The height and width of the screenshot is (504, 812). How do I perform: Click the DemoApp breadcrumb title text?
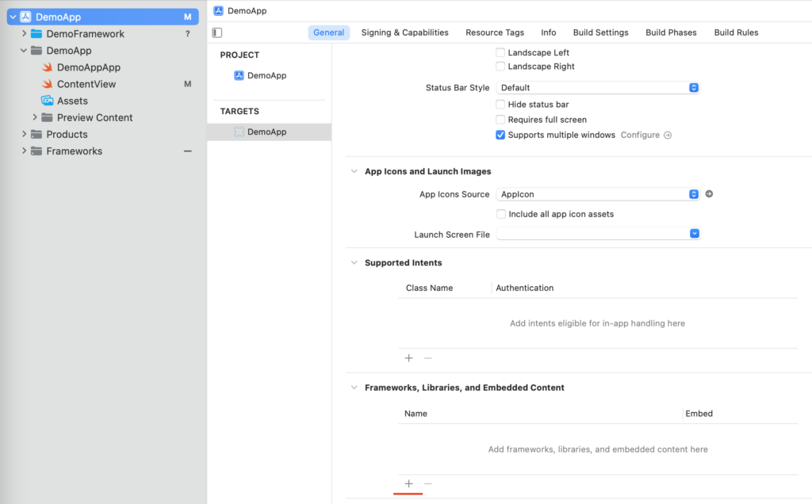coord(247,11)
